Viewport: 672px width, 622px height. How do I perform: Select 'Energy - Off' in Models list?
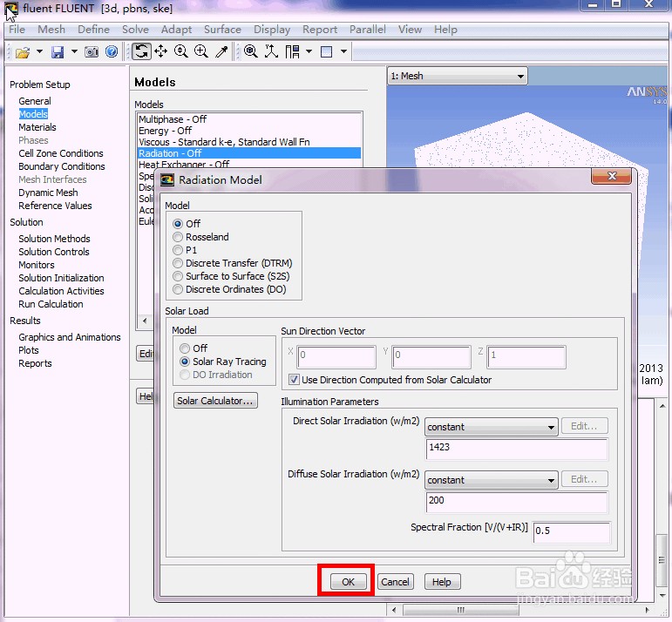coord(165,131)
